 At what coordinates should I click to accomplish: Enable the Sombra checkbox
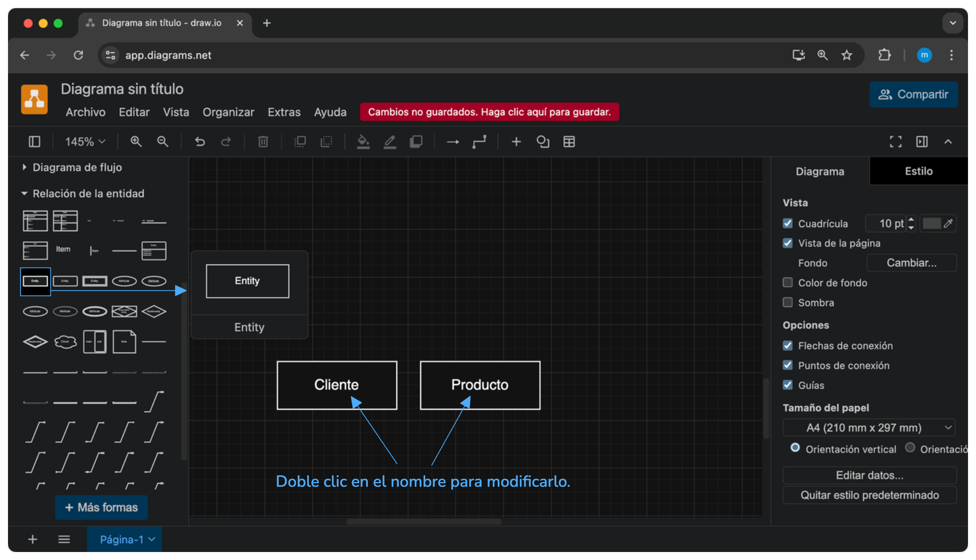point(788,302)
